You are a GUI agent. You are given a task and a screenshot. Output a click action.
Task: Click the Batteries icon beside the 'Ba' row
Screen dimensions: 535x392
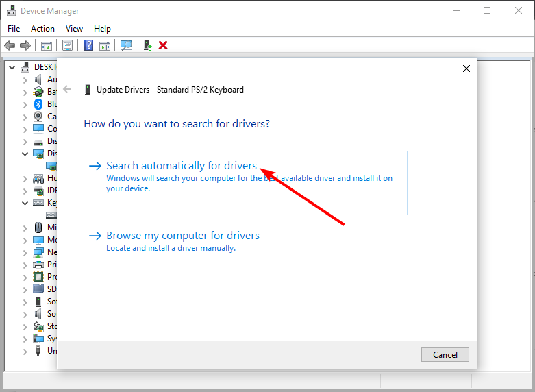(x=38, y=92)
